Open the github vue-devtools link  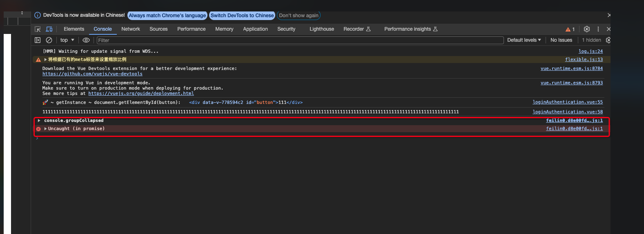click(x=92, y=74)
